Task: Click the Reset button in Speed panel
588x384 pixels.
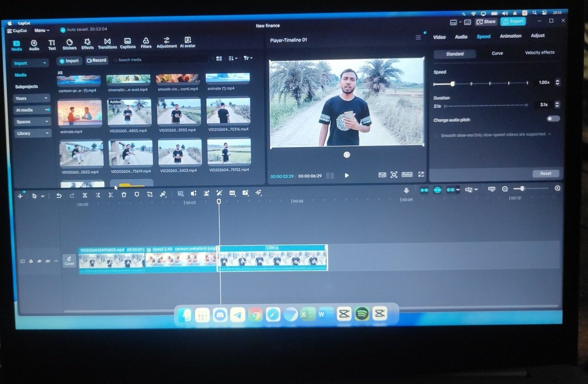Action: click(545, 174)
